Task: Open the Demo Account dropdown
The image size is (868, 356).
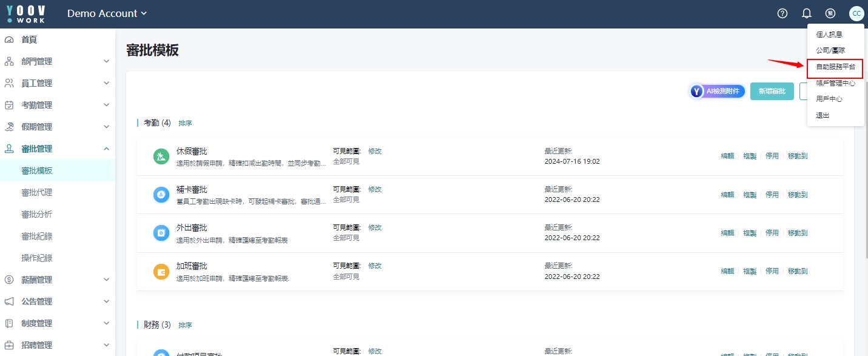Action: click(x=107, y=13)
